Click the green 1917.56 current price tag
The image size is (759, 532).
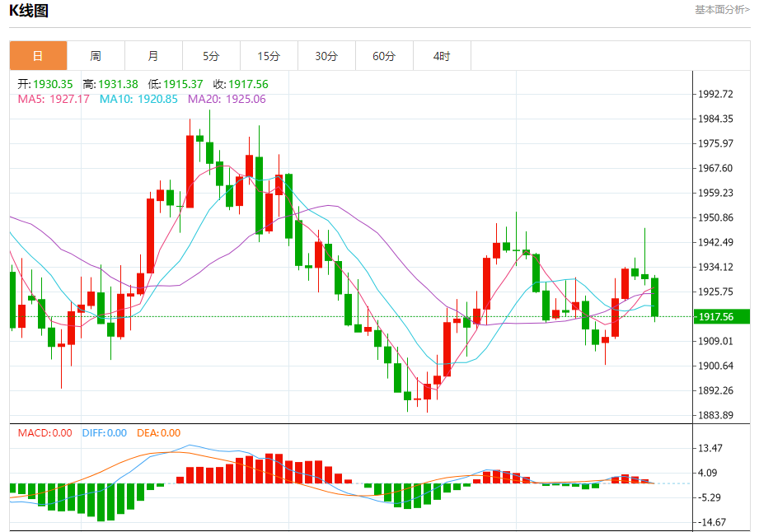[x=722, y=317]
